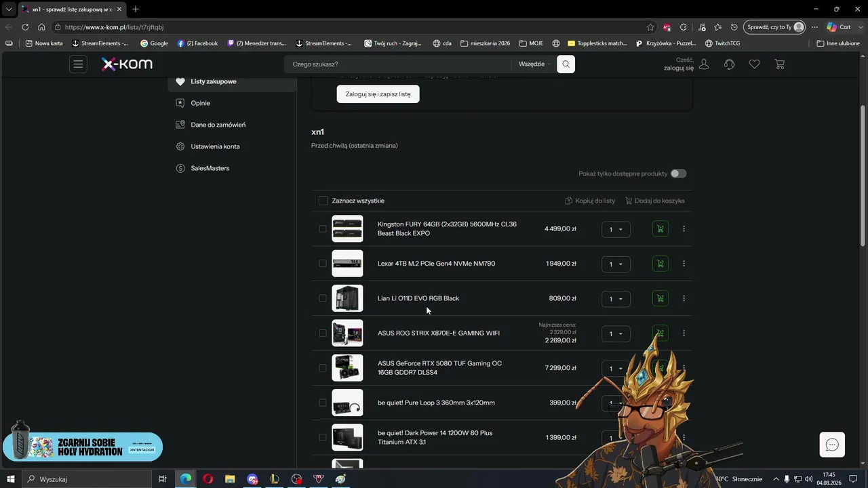
Task: Bookmark this page with the star icon
Action: (x=650, y=27)
